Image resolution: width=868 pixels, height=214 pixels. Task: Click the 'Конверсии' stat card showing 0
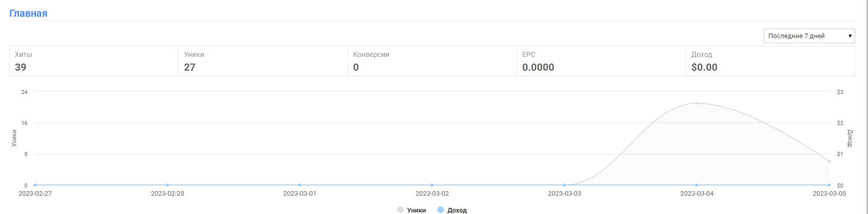[x=431, y=61]
